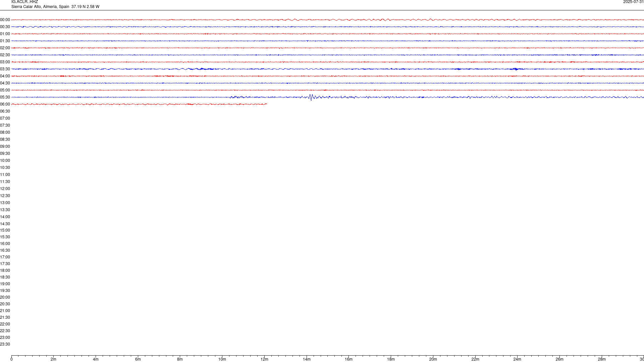Click the 09:30 row time label
The width and height of the screenshot is (644, 362).
tap(5, 154)
